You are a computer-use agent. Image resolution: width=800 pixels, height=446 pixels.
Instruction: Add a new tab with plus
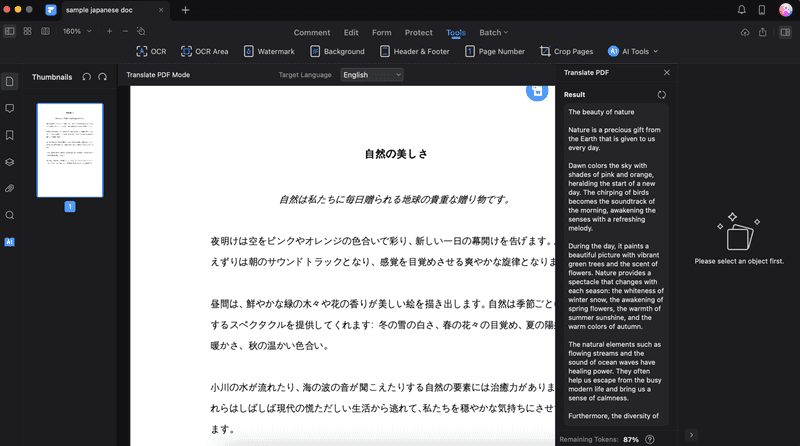coord(185,10)
